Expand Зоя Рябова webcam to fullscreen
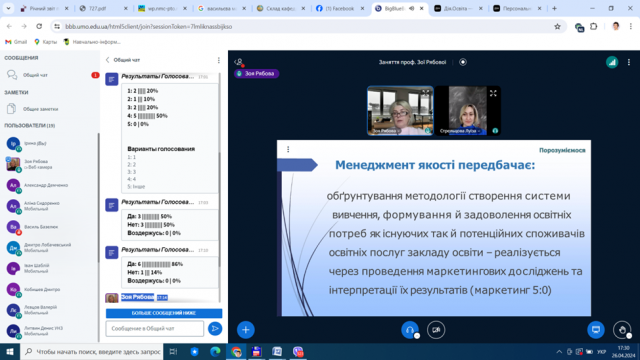This screenshot has height=360, width=640. (x=426, y=93)
